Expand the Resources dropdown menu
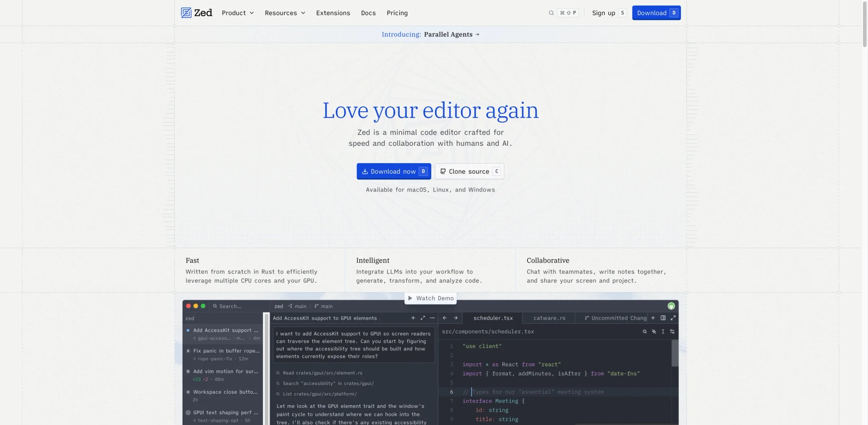Viewport: 868px width, 425px height. click(285, 13)
